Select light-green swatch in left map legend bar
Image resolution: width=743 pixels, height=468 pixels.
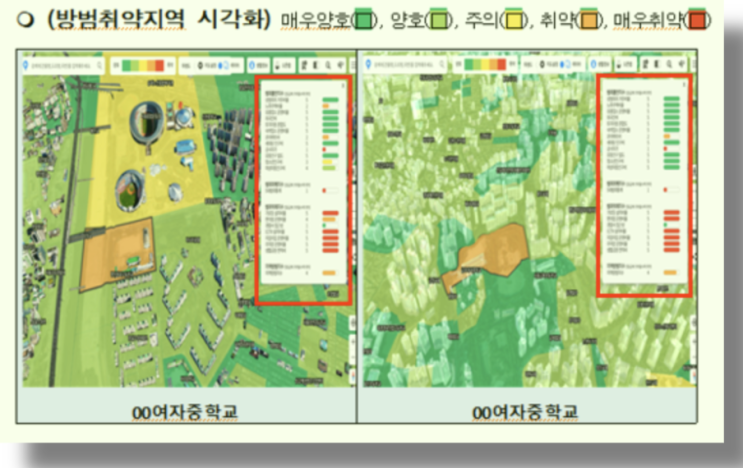(x=135, y=65)
